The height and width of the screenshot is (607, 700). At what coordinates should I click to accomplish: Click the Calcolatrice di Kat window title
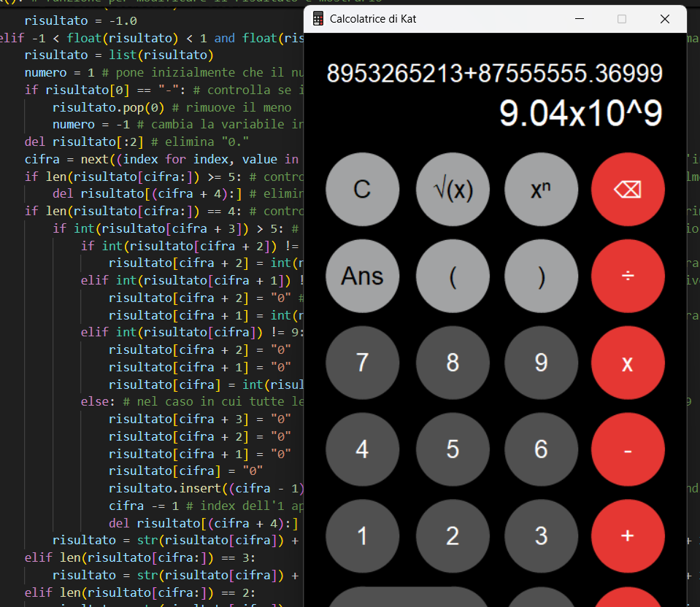point(373,19)
